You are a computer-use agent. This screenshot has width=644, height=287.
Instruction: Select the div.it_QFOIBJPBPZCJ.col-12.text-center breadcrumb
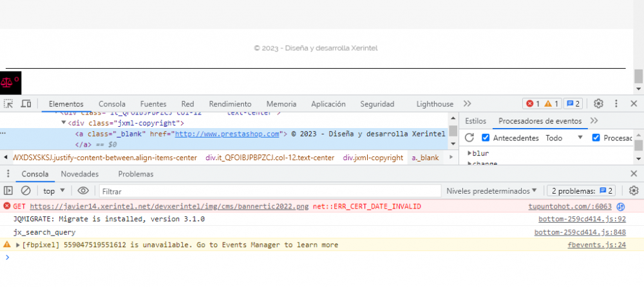click(x=270, y=158)
